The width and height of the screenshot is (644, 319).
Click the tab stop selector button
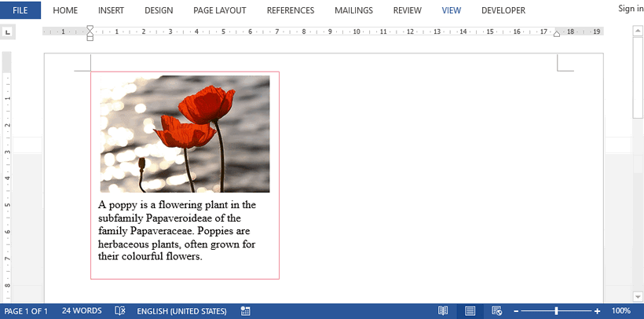8,32
